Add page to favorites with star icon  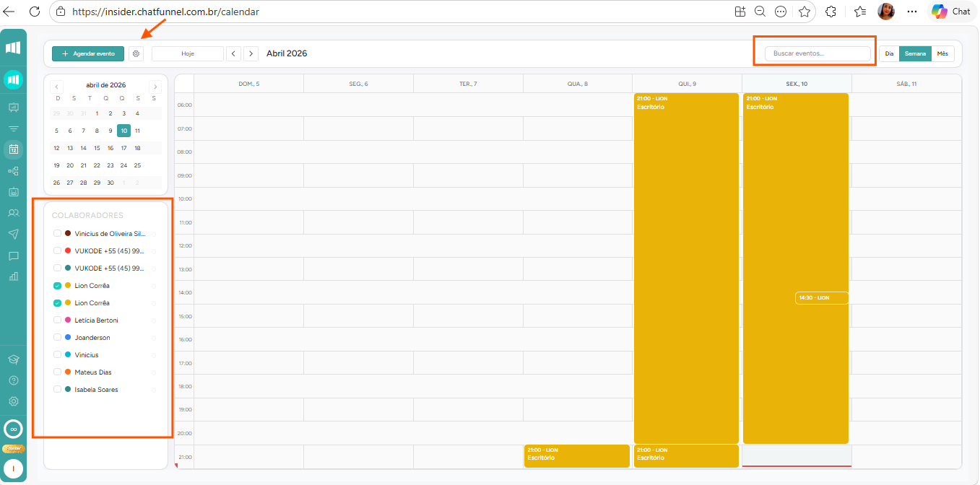point(805,12)
